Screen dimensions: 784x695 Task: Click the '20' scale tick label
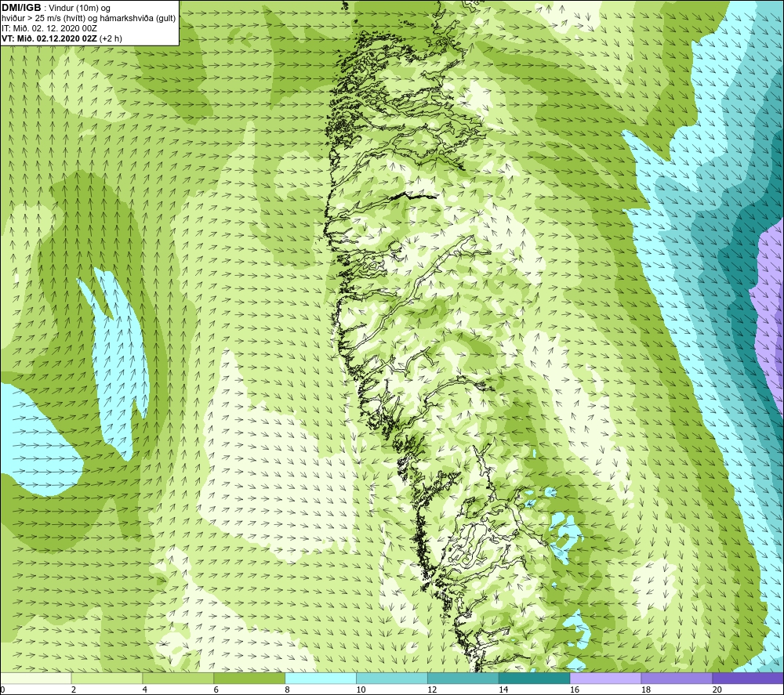(x=717, y=690)
